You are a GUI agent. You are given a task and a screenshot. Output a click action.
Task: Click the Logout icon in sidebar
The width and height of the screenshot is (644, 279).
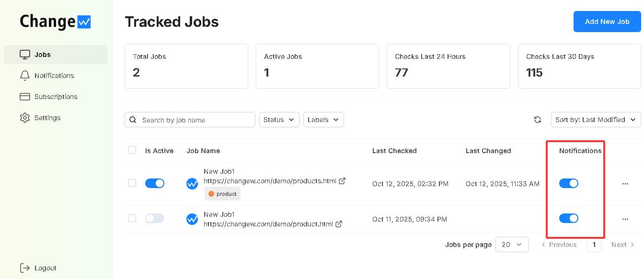point(25,268)
